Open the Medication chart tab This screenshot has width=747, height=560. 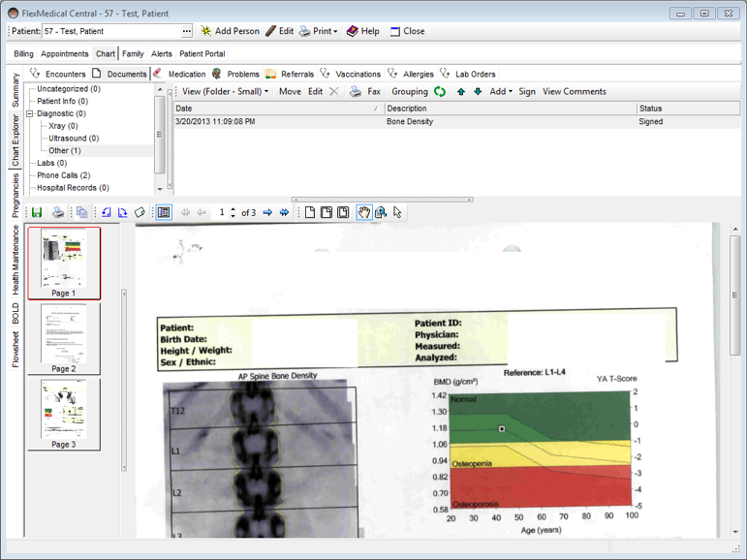(179, 74)
